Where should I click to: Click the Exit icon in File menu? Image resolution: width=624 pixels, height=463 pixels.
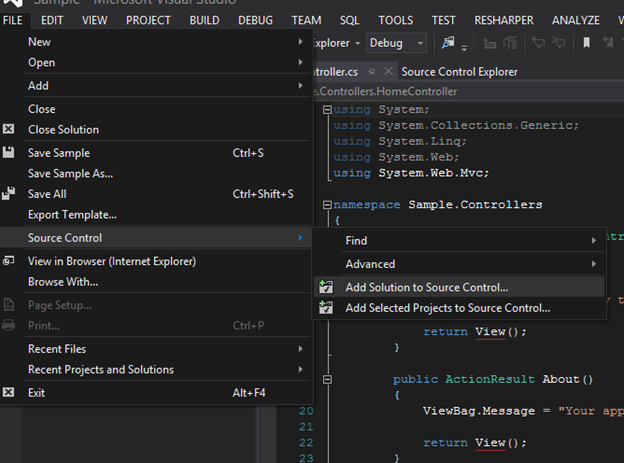[8, 392]
